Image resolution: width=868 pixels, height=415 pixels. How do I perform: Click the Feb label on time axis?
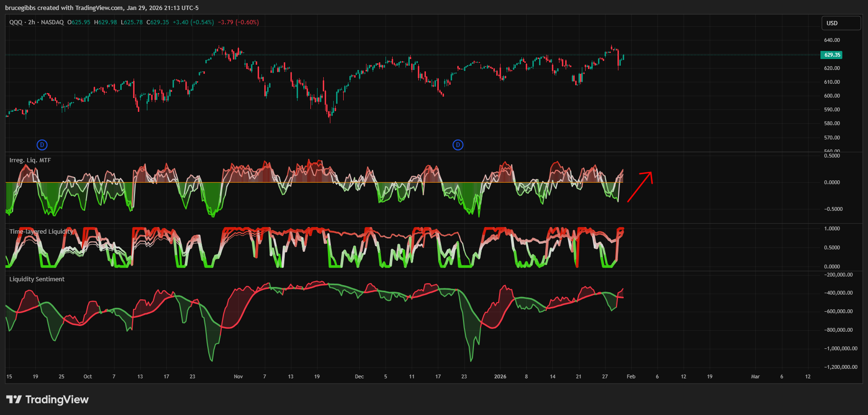[x=631, y=376]
